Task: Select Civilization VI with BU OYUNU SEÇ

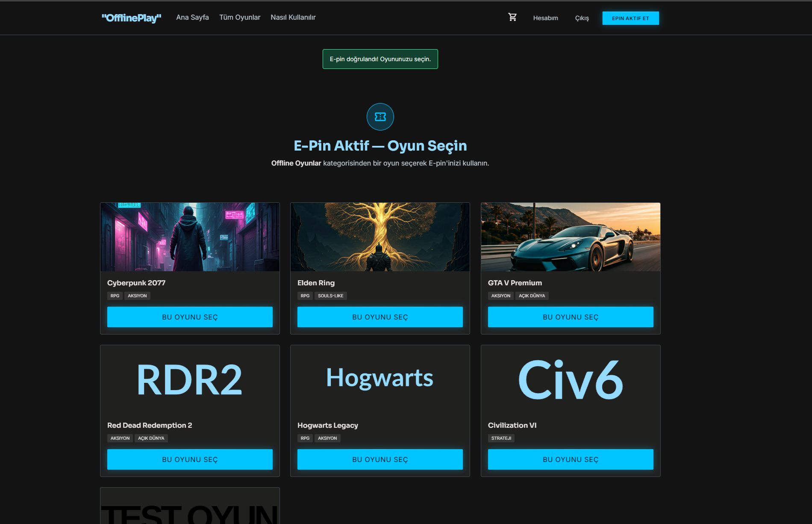Action: pos(571,459)
